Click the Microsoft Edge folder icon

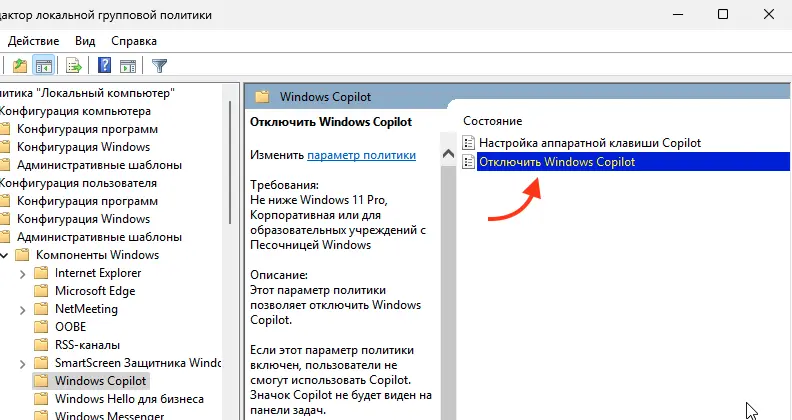[41, 291]
